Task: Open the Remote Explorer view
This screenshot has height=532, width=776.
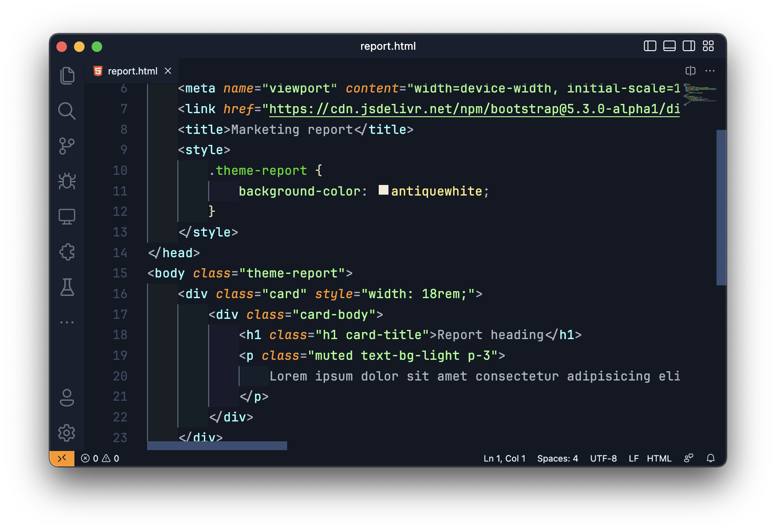Action: point(67,217)
